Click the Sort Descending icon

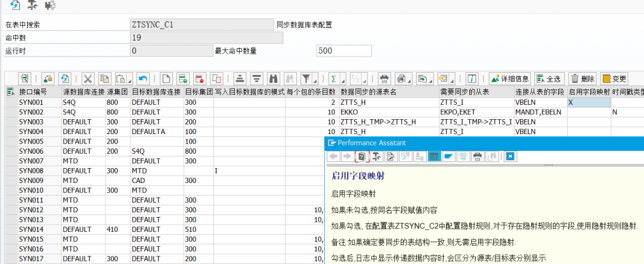257,79
